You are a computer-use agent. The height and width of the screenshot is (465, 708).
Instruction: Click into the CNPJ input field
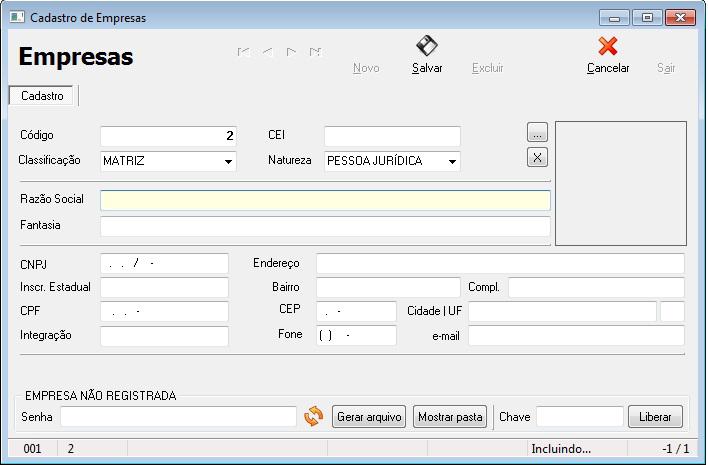click(x=165, y=264)
